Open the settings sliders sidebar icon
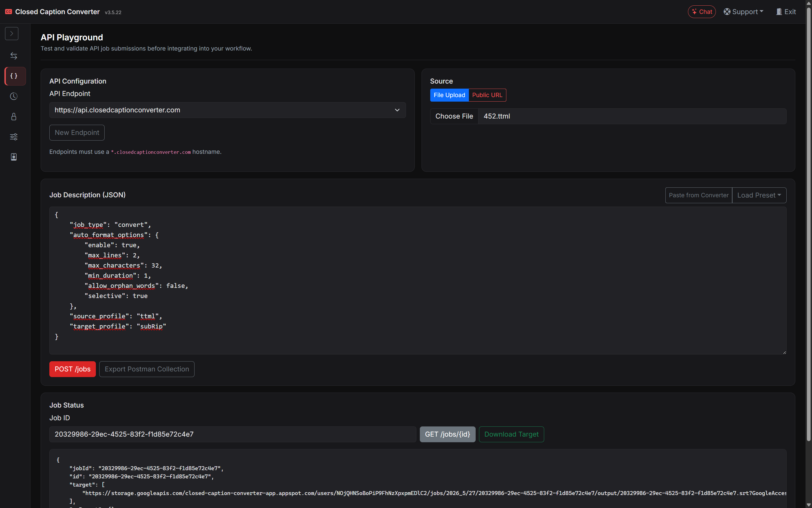 14,137
